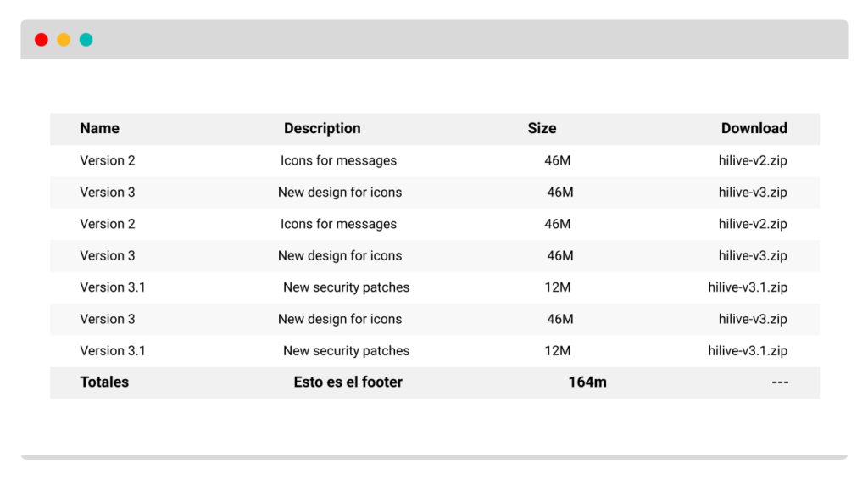The width and height of the screenshot is (868, 480).
Task: Sort by the Description column header
Action: pyautogui.click(x=322, y=128)
